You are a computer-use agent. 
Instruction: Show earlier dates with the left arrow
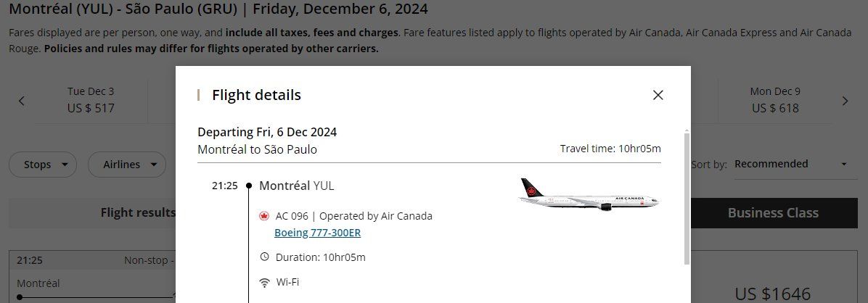point(22,101)
